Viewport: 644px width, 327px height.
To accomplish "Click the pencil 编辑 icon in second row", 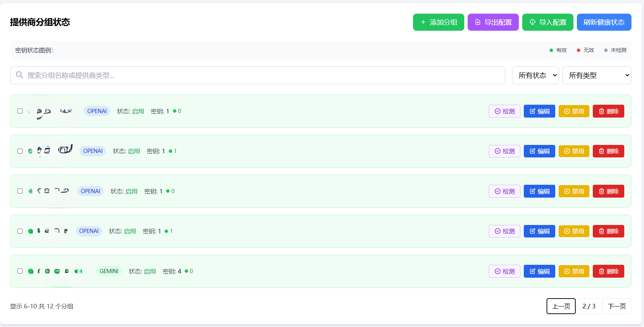I will click(532, 151).
